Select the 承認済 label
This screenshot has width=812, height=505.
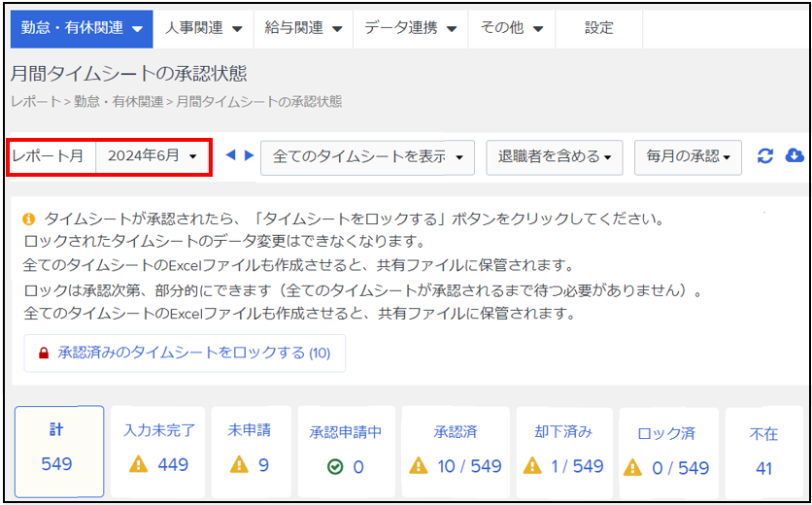456,432
